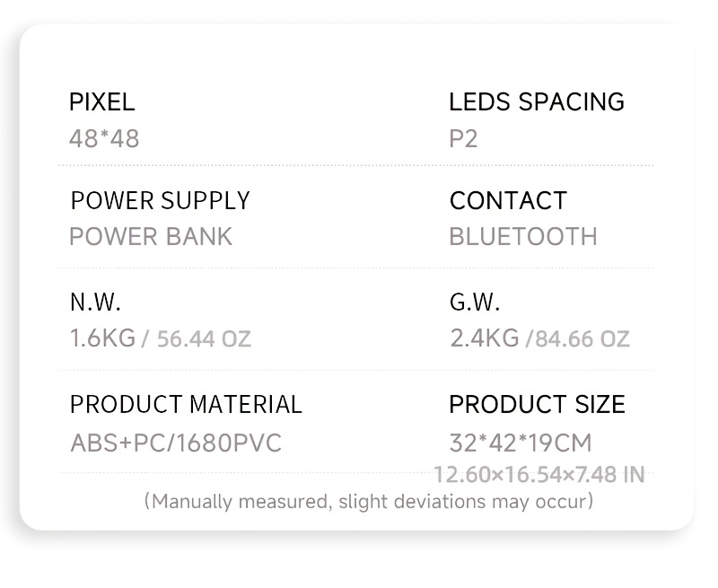Click the N.W. weight heading
This screenshot has width=718, height=588.
(x=95, y=302)
